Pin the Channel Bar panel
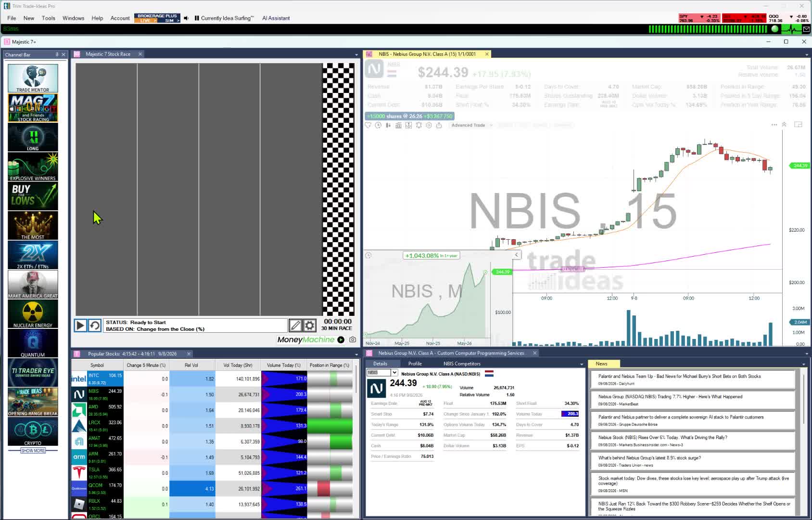Viewport: 812px width, 520px height. 57,54
